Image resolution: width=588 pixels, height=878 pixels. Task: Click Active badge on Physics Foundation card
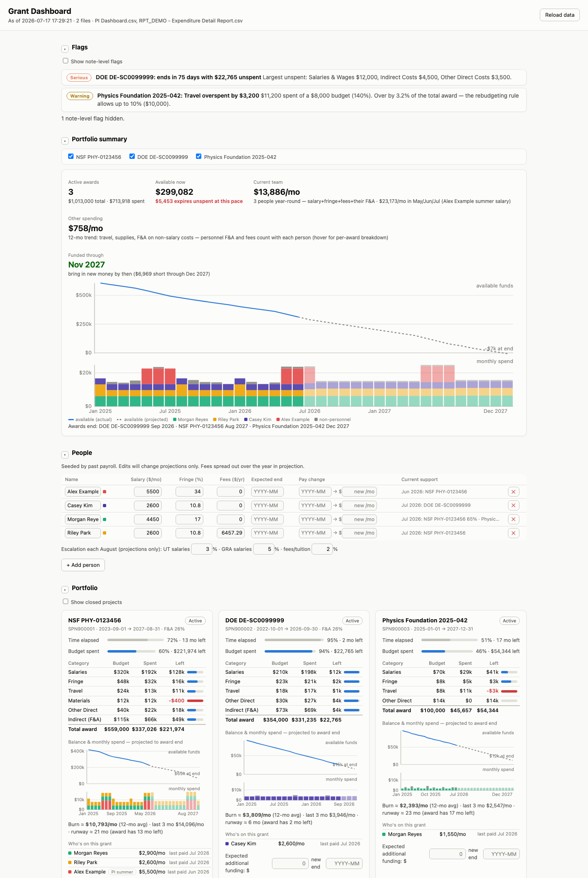click(x=509, y=621)
